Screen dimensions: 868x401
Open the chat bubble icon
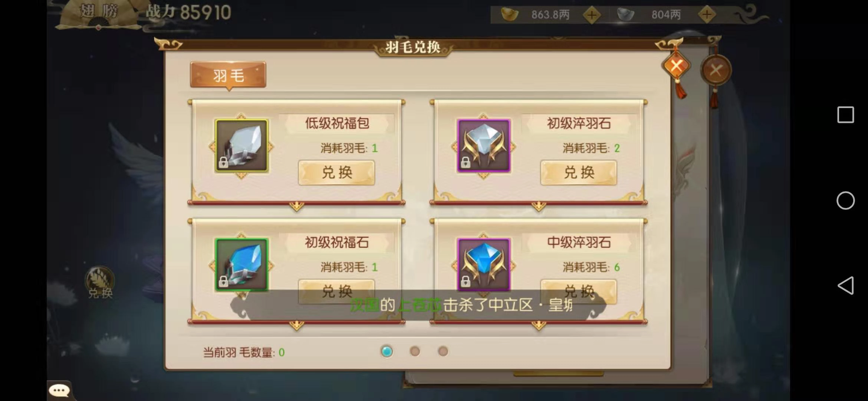click(x=59, y=391)
